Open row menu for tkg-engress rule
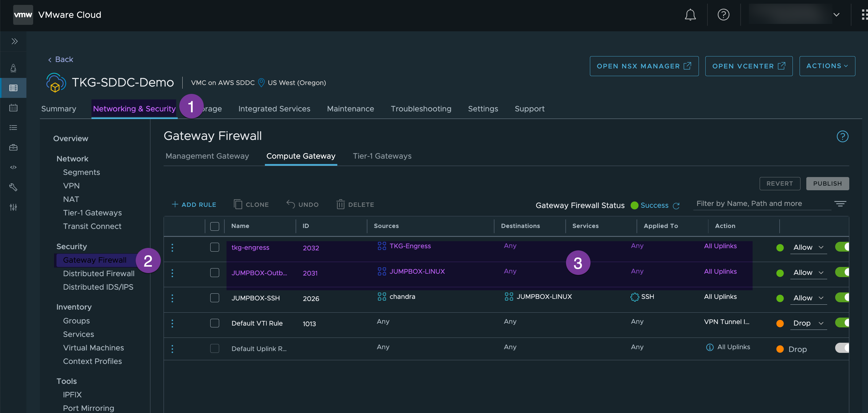The image size is (868, 413). (x=172, y=248)
